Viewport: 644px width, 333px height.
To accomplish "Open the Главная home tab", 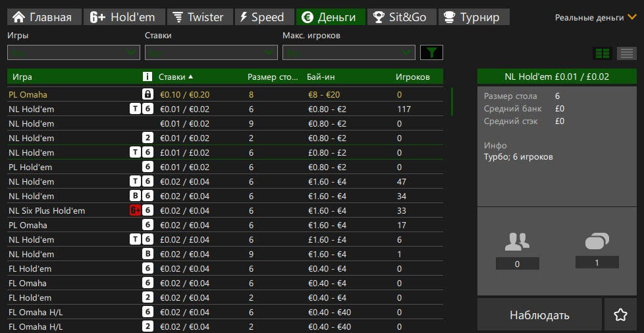I will tap(44, 17).
